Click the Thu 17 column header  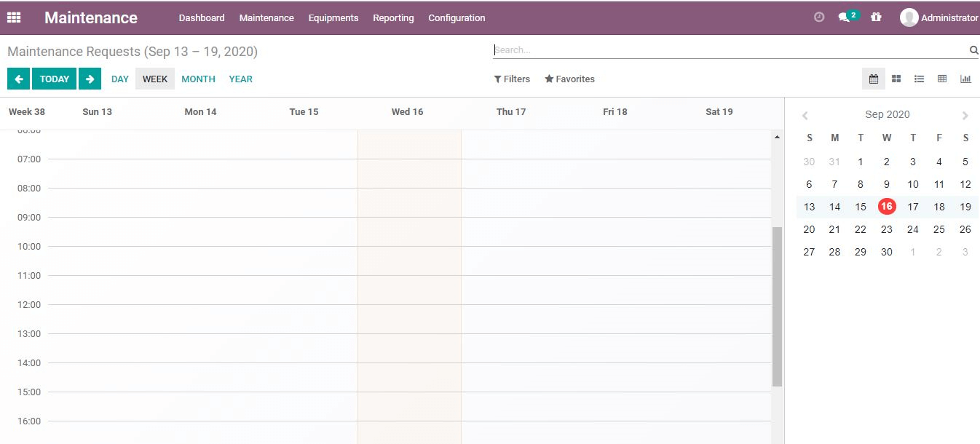510,111
